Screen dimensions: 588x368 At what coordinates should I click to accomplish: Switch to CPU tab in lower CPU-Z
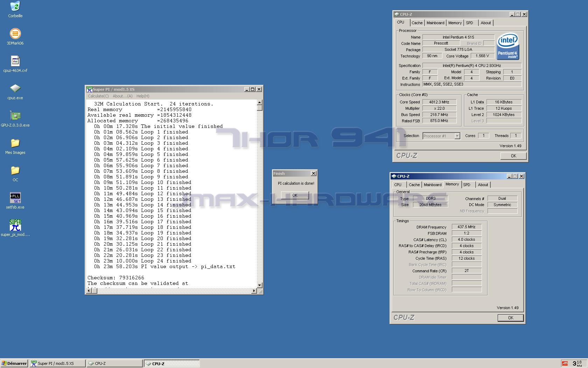coord(398,185)
